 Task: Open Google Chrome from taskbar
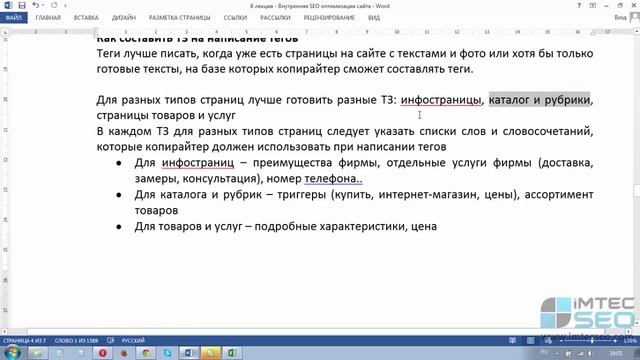[146, 353]
